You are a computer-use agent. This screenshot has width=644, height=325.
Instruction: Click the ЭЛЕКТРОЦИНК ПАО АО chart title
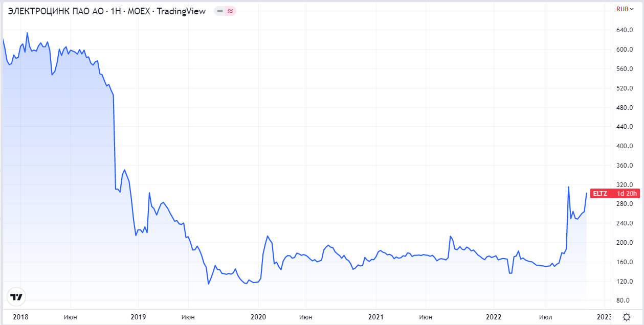(107, 11)
